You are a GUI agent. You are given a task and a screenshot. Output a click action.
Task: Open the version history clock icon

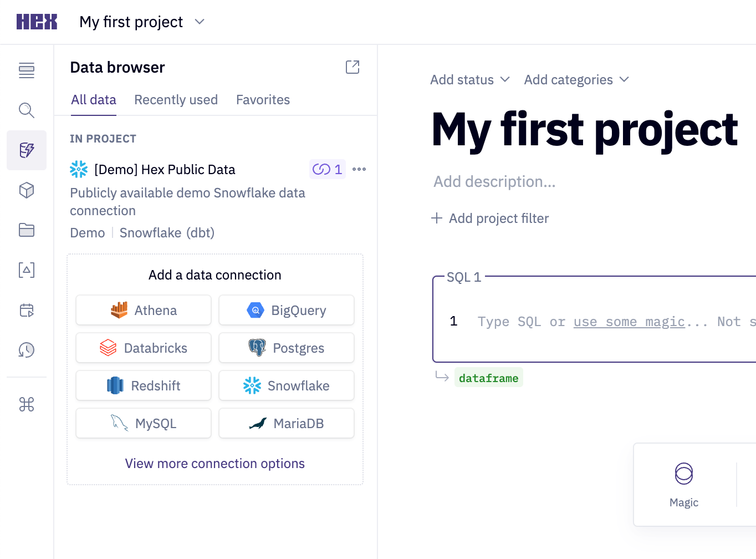point(27,350)
